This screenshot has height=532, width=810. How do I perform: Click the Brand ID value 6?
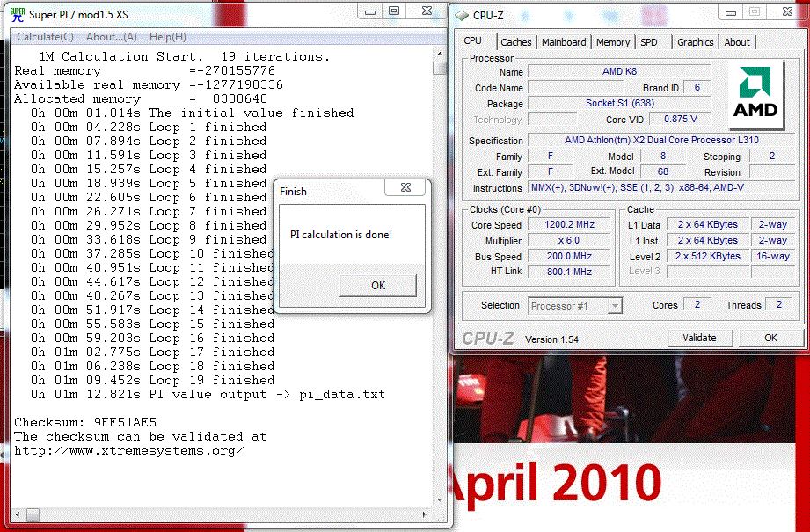(x=697, y=88)
